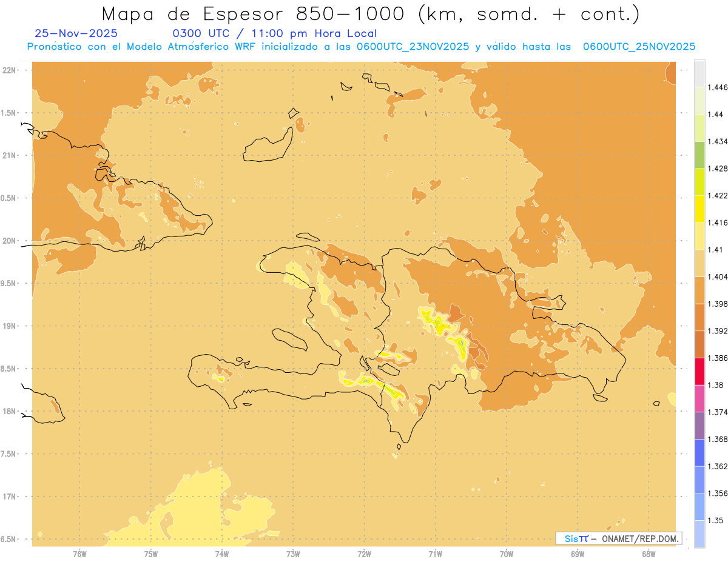The width and height of the screenshot is (728, 562).
Task: Click the longitude label '69W'
Action: (x=578, y=554)
